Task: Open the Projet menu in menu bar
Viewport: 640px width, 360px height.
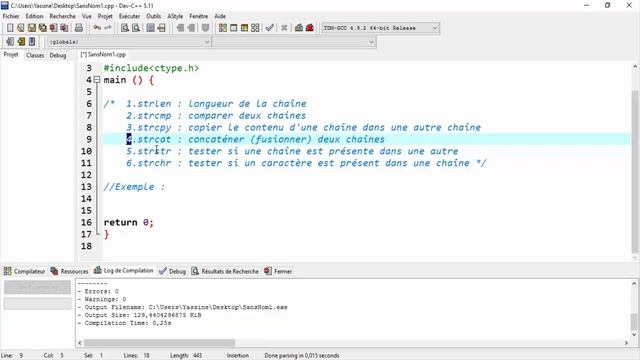Action: point(105,16)
